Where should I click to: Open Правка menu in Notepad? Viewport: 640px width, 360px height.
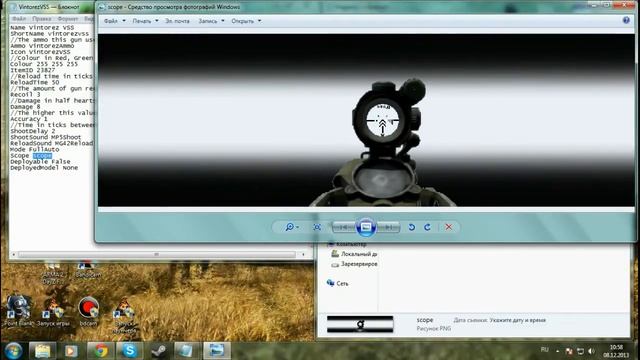pyautogui.click(x=42, y=19)
